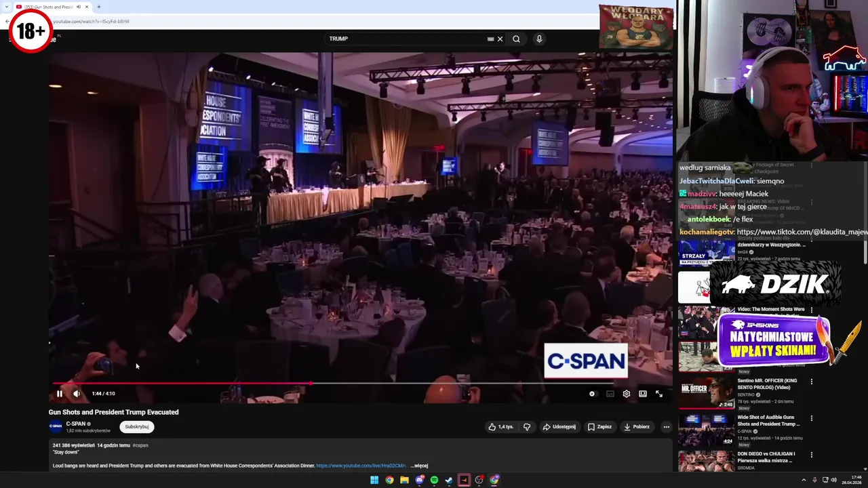Switch to theater mode view
The width and height of the screenshot is (868, 488).
pyautogui.click(x=643, y=394)
